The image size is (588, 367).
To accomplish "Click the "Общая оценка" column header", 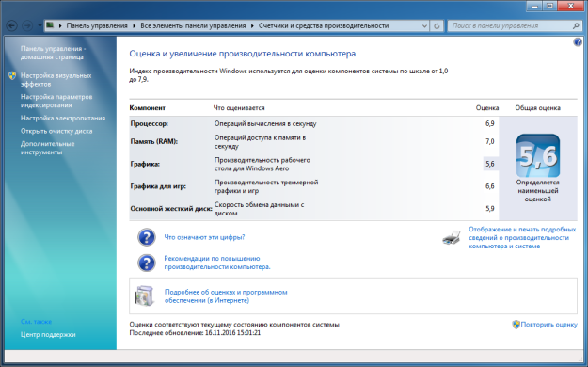I will pyautogui.click(x=538, y=107).
